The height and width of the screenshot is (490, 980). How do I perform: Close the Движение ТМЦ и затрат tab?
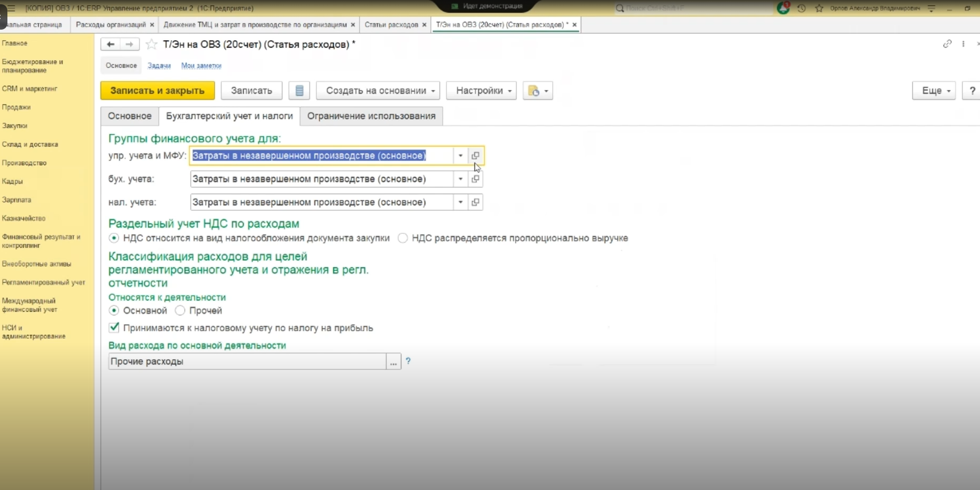click(353, 25)
